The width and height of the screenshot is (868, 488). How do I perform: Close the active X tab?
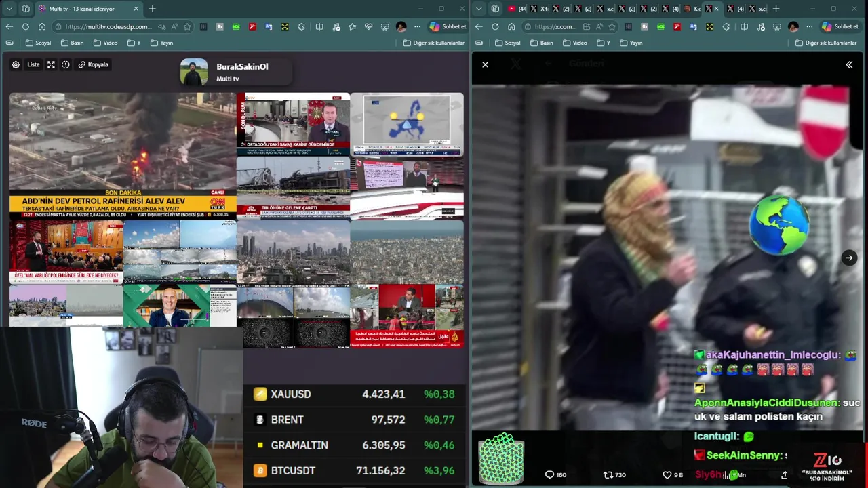[x=716, y=9]
